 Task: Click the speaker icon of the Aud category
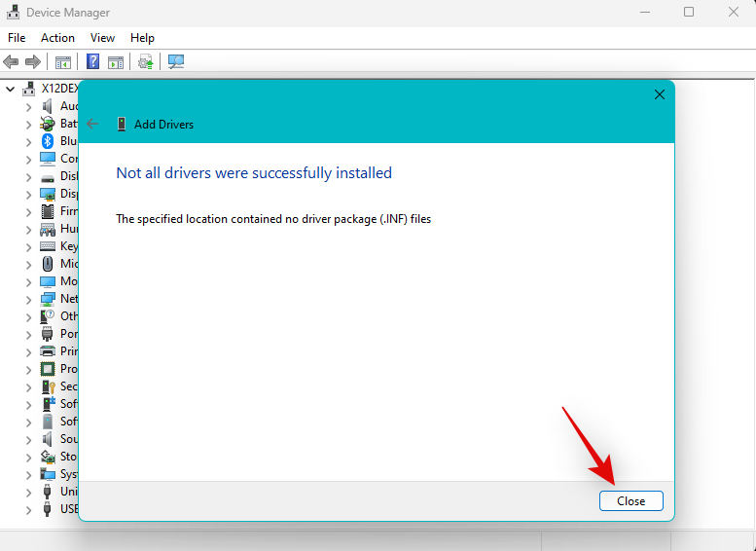pos(48,106)
